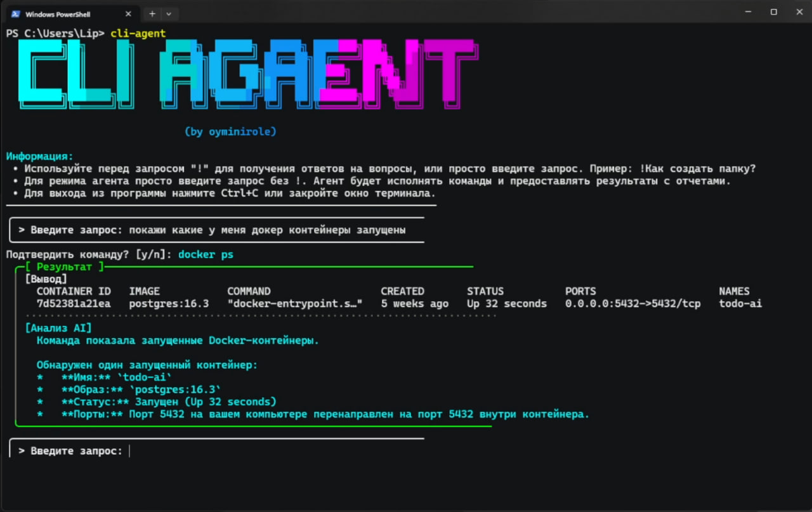Click the Windows PowerShell tab icon
Image resolution: width=812 pixels, height=512 pixels.
(15, 13)
